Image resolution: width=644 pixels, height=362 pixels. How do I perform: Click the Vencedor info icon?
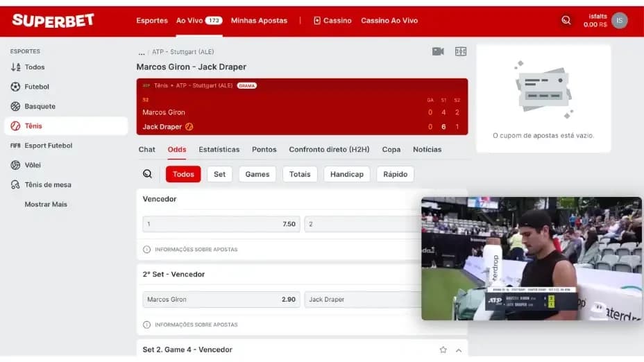coord(146,250)
